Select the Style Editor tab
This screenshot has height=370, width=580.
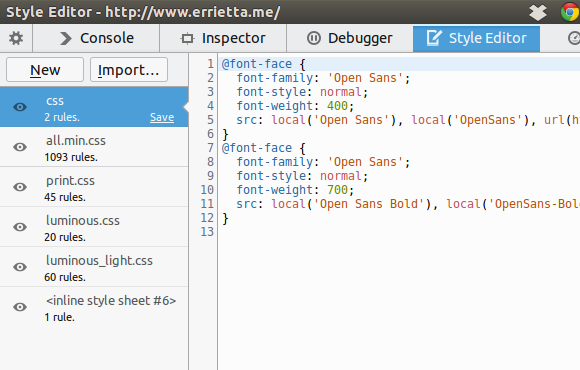pos(476,38)
